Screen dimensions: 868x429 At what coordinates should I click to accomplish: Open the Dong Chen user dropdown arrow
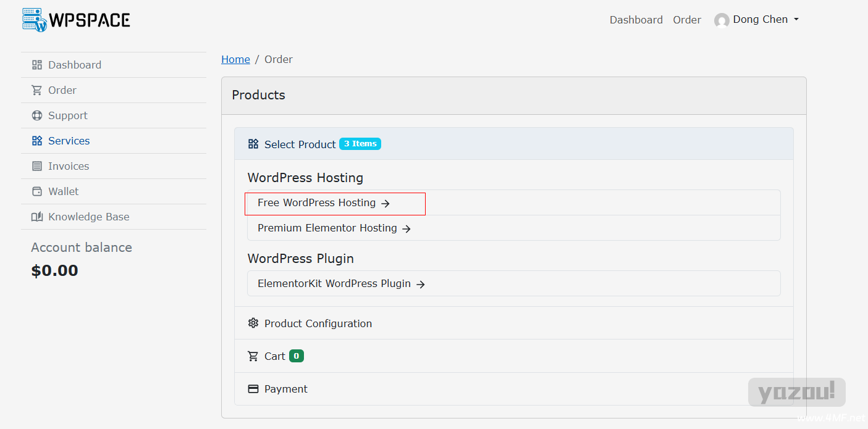(x=796, y=20)
